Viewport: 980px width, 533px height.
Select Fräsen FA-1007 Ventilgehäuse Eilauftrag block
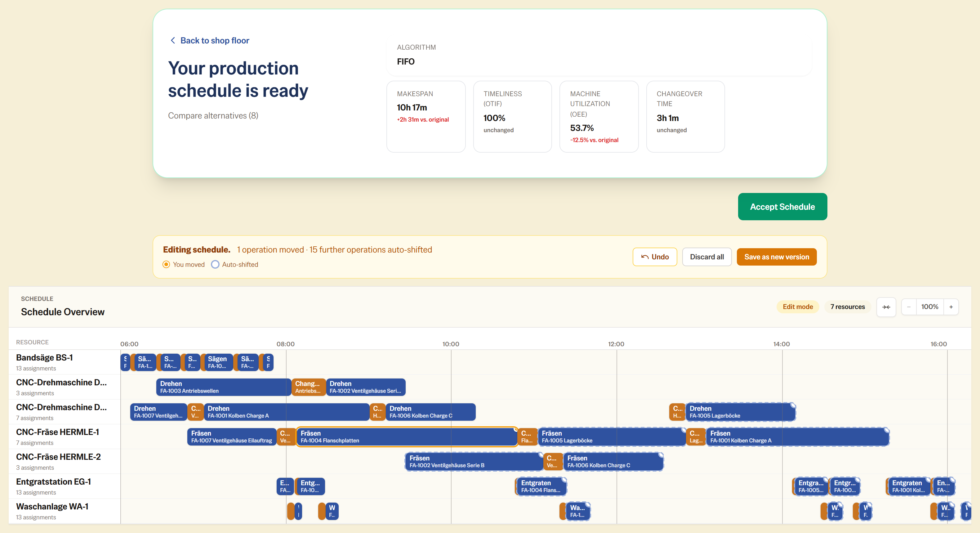(232, 437)
